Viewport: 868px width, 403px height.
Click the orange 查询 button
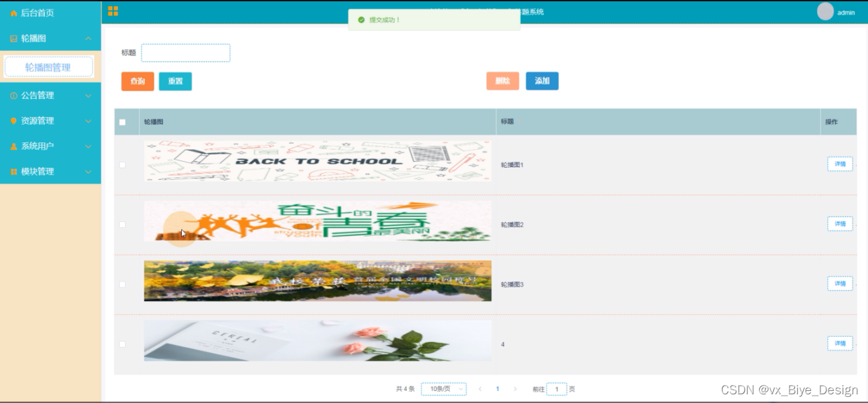pos(138,81)
